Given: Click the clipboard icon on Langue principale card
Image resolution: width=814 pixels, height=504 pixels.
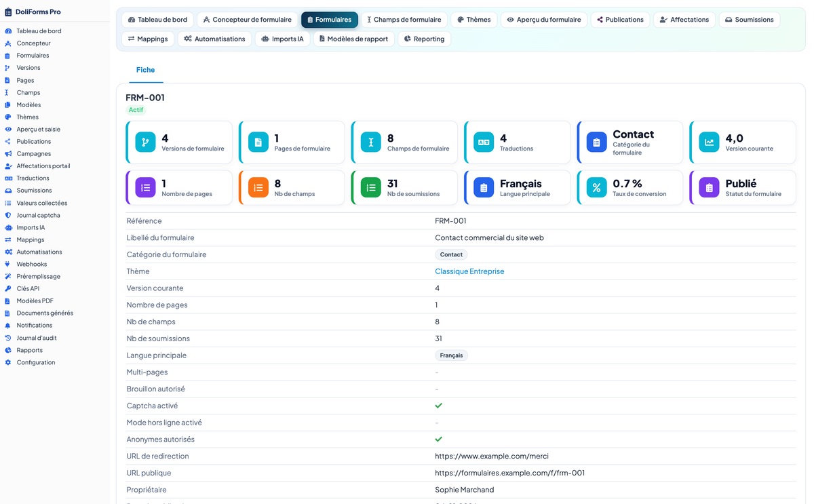Looking at the screenshot, I should click(484, 188).
